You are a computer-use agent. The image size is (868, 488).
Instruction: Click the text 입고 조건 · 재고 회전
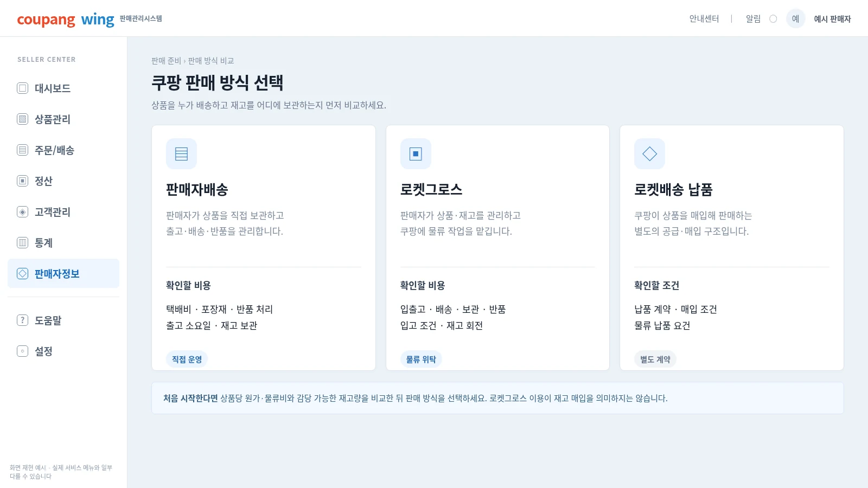pyautogui.click(x=442, y=325)
